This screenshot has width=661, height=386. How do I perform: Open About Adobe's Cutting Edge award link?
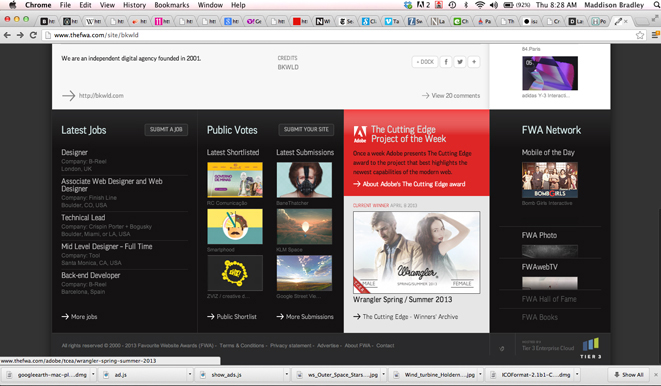[409, 184]
